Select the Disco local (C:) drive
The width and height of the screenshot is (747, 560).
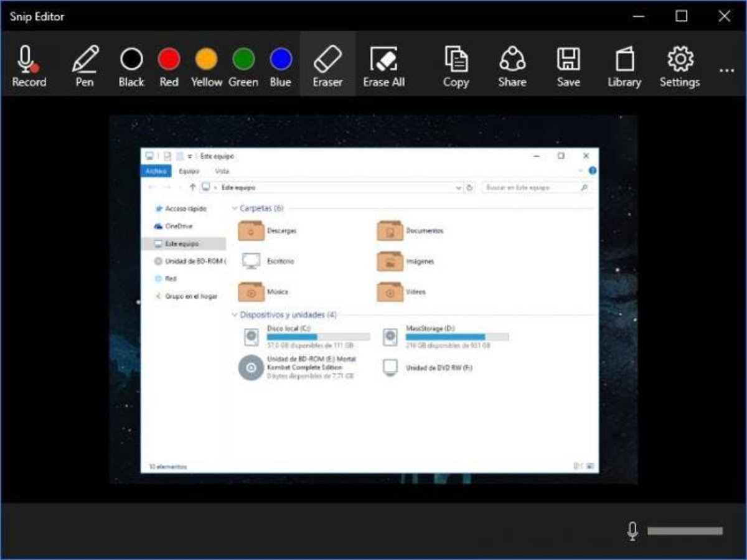coord(305,336)
